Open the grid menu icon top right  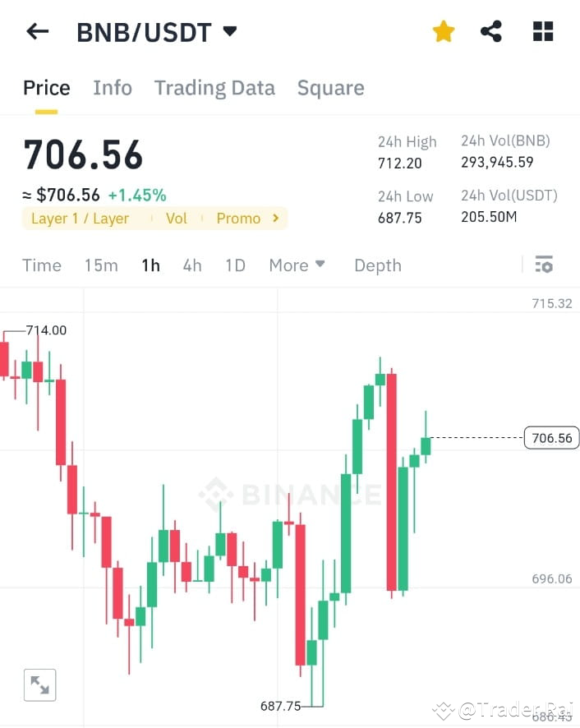click(542, 30)
